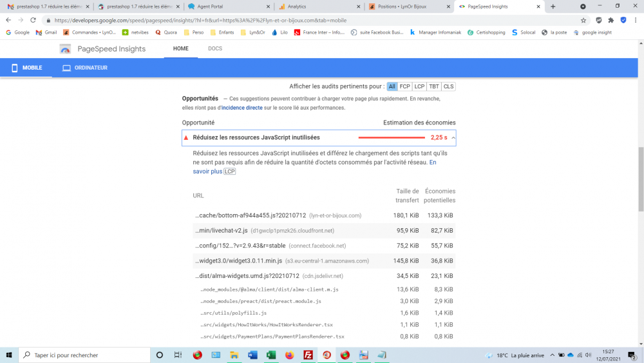Viewport: 644px width, 363px height.
Task: Open the Solocal bookmark
Action: (x=524, y=32)
